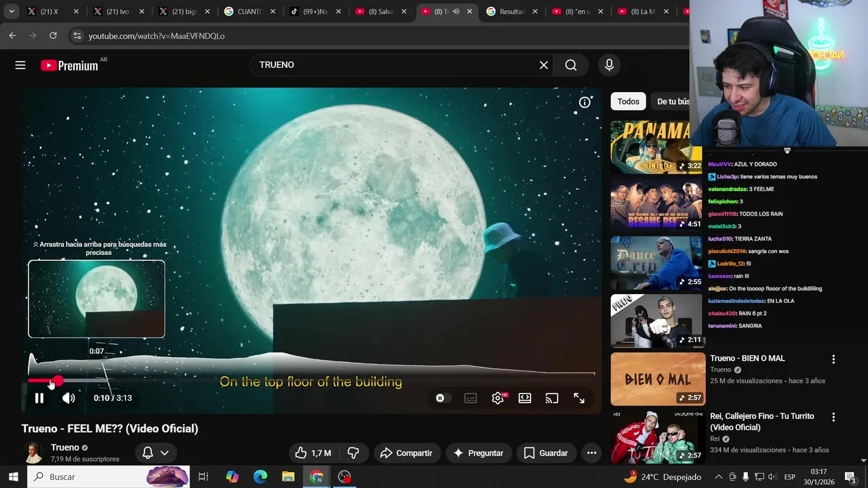Enter fullscreen mode in player
The image size is (868, 488).
click(x=579, y=399)
